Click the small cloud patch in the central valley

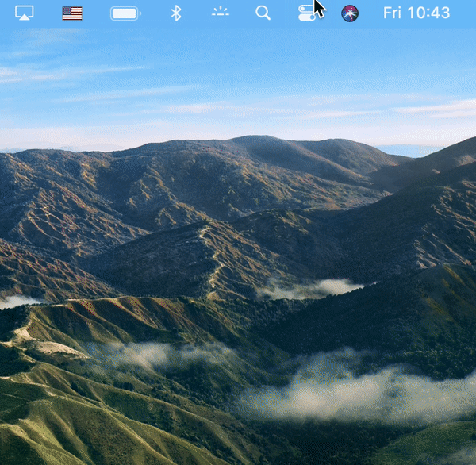coord(317,288)
